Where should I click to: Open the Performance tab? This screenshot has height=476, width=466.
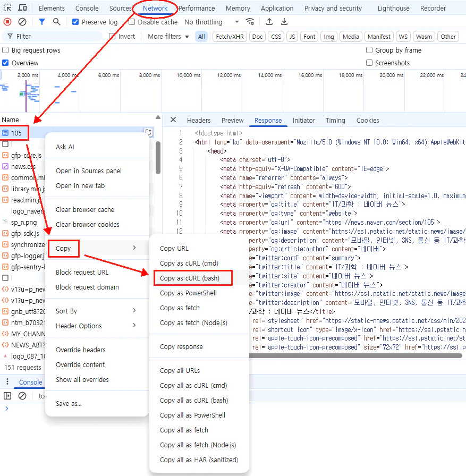click(x=197, y=8)
